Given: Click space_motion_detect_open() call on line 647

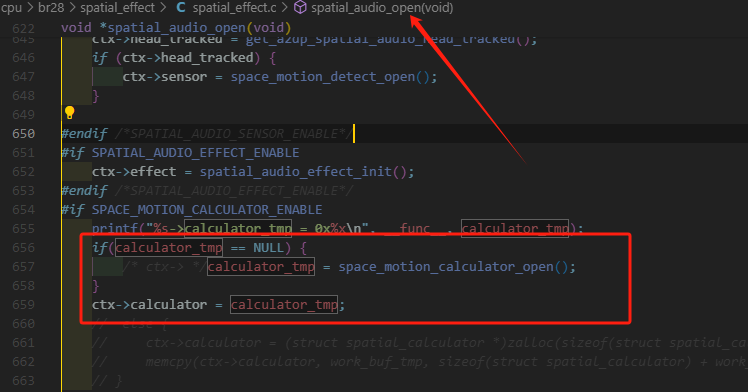Looking at the screenshot, I should point(333,77).
